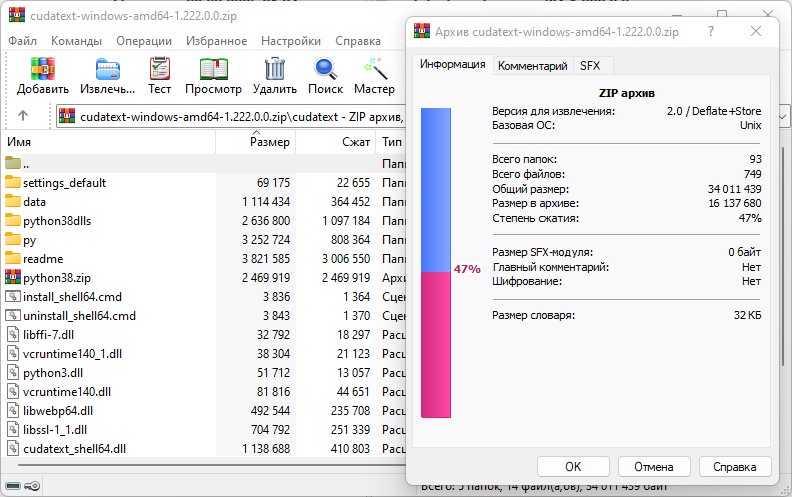Viewport: 792px width, 497px height.
Task: Click the blue portion of compression ratio bar
Action: tap(435, 190)
